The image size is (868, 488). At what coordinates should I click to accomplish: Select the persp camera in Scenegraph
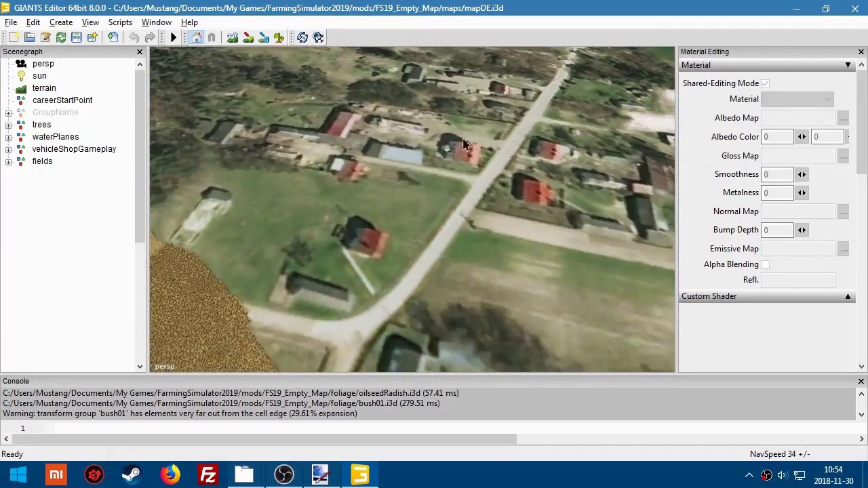pyautogui.click(x=43, y=64)
